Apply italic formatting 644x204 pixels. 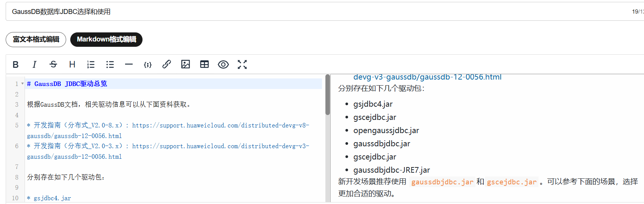coord(34,64)
